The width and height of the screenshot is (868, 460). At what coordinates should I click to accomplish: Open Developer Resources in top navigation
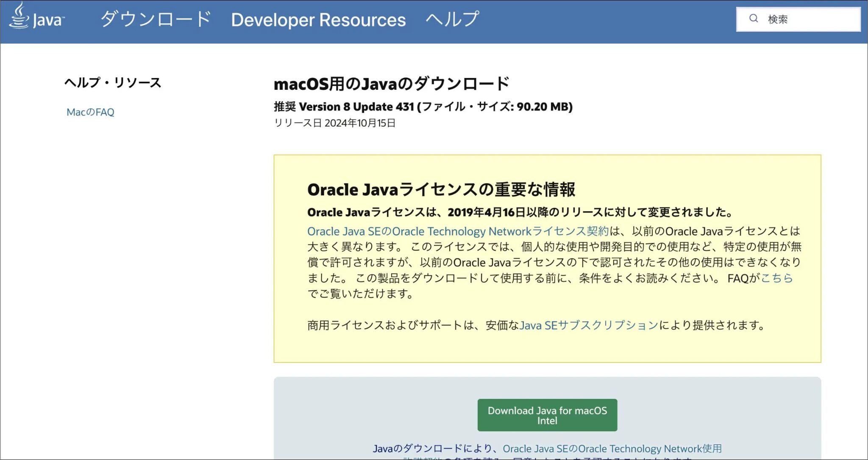pos(318,20)
